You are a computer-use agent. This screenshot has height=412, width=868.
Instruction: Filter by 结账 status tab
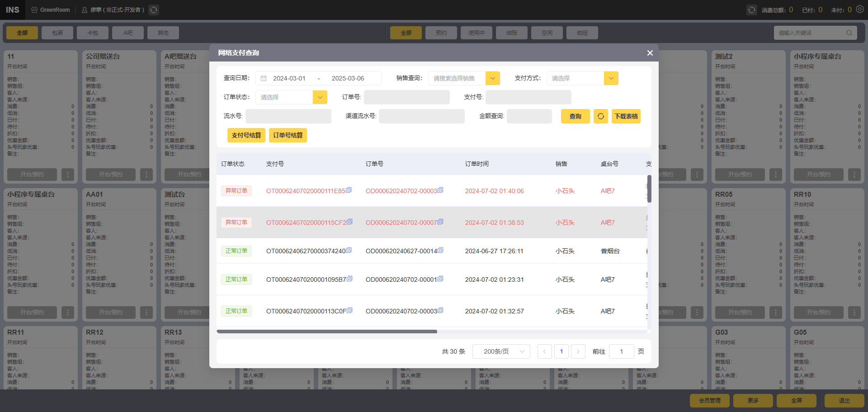pos(512,33)
